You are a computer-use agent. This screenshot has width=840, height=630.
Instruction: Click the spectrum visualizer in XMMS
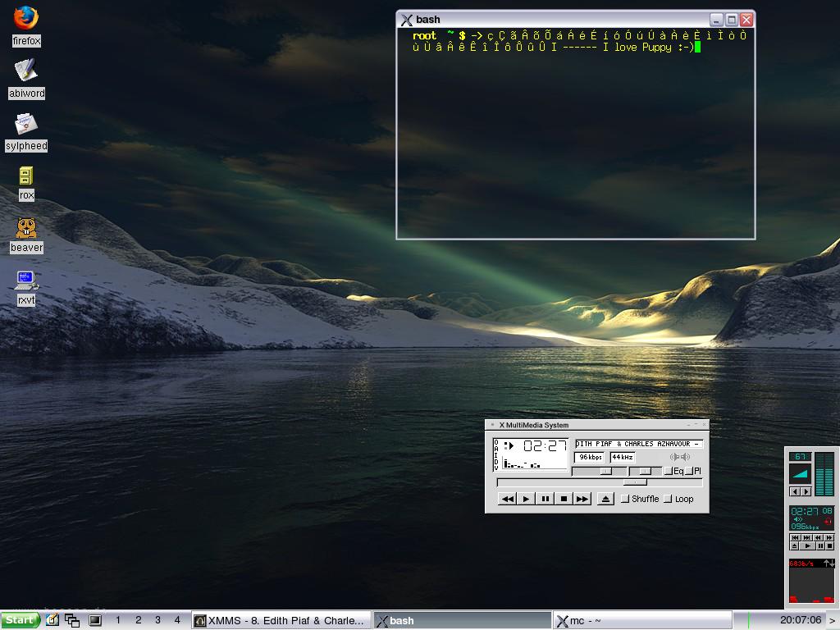tap(535, 463)
